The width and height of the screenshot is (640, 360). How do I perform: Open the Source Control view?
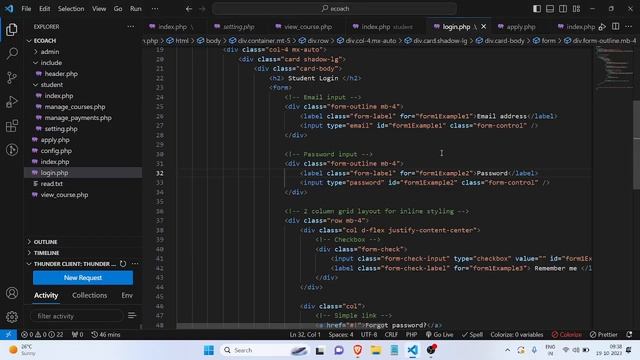click(x=12, y=78)
